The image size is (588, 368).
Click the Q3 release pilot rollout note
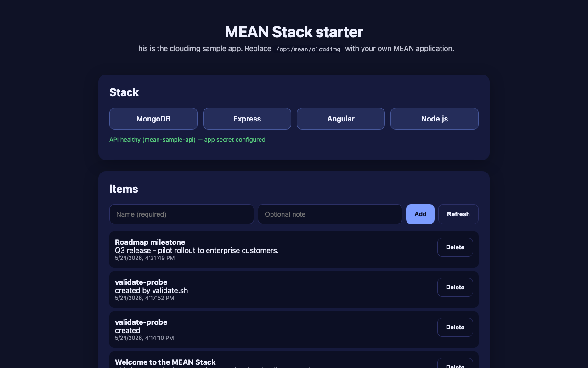point(197,250)
